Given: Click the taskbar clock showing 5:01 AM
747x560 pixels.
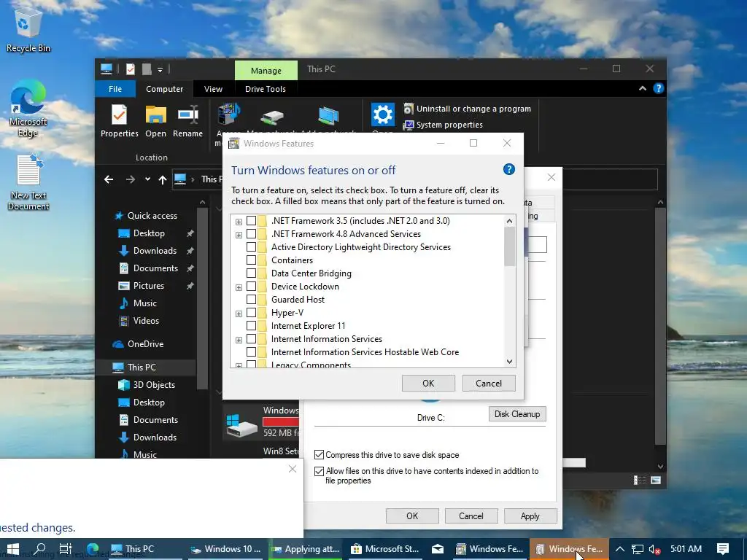Looking at the screenshot, I should [686, 549].
